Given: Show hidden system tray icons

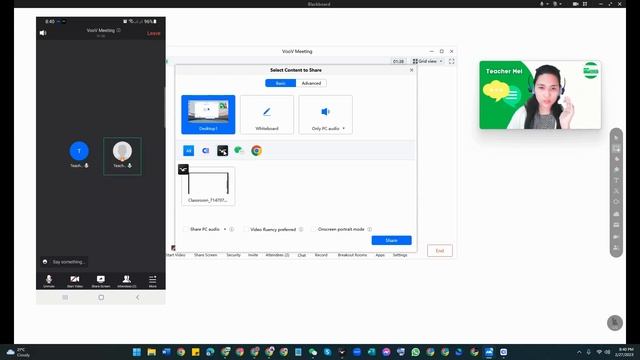Looking at the screenshot, I should (579, 352).
